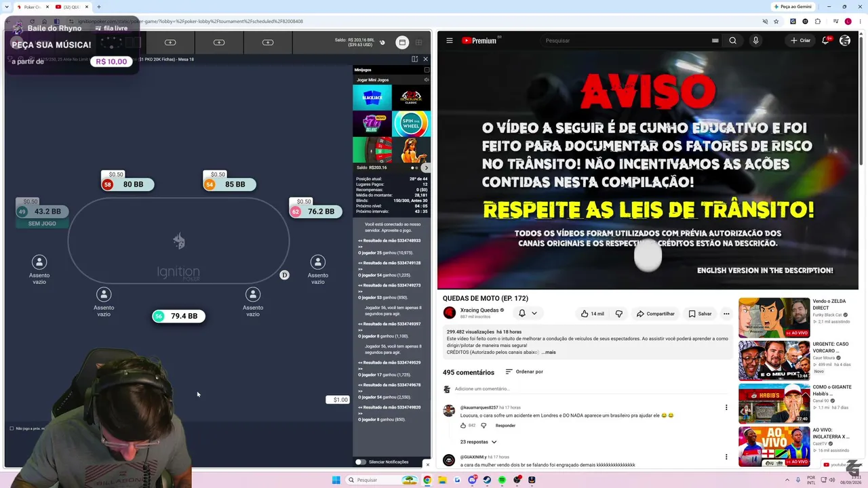Open YouTube notifications bell
This screenshot has height=488, width=868.
825,41
